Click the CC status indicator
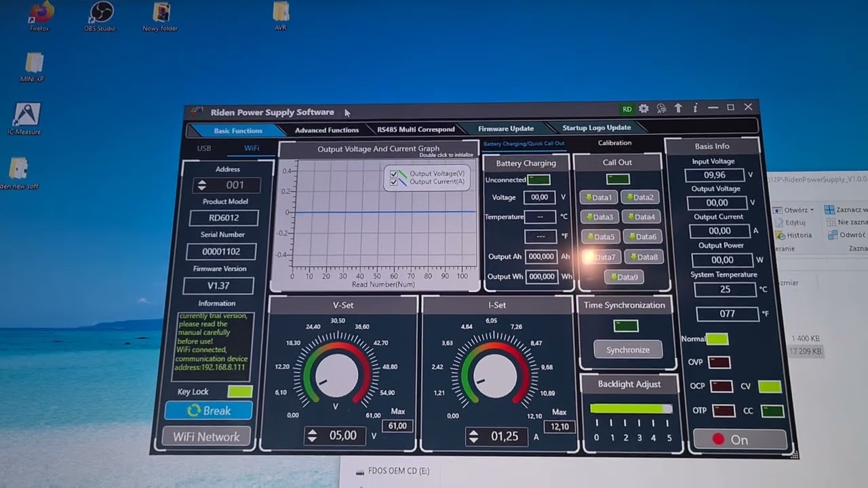 click(x=772, y=411)
